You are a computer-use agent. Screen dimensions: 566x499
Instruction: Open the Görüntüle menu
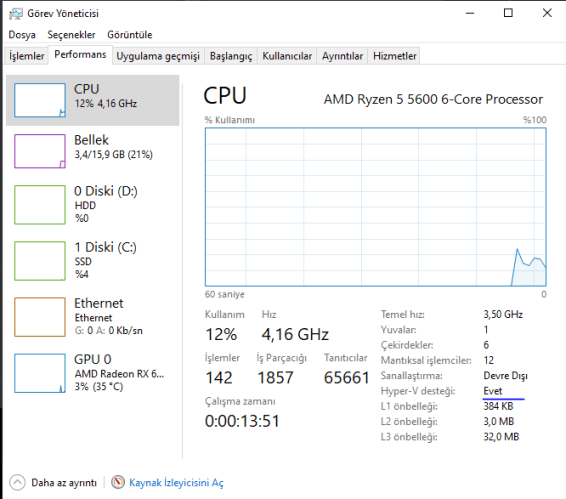(130, 35)
